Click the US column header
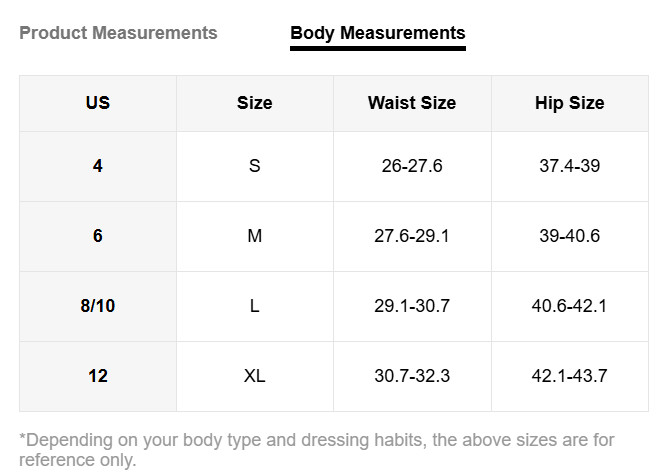Image resolution: width=662 pixels, height=474 pixels. tap(98, 103)
